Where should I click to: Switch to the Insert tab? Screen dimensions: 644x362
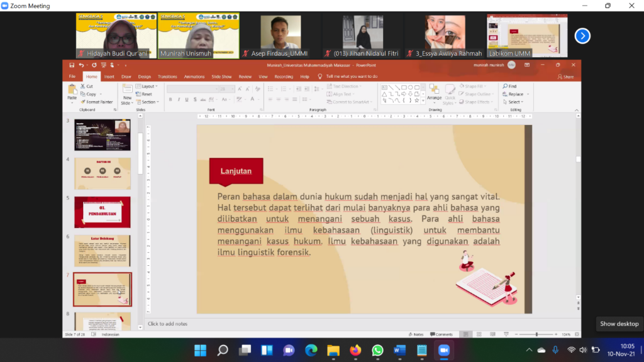(109, 76)
